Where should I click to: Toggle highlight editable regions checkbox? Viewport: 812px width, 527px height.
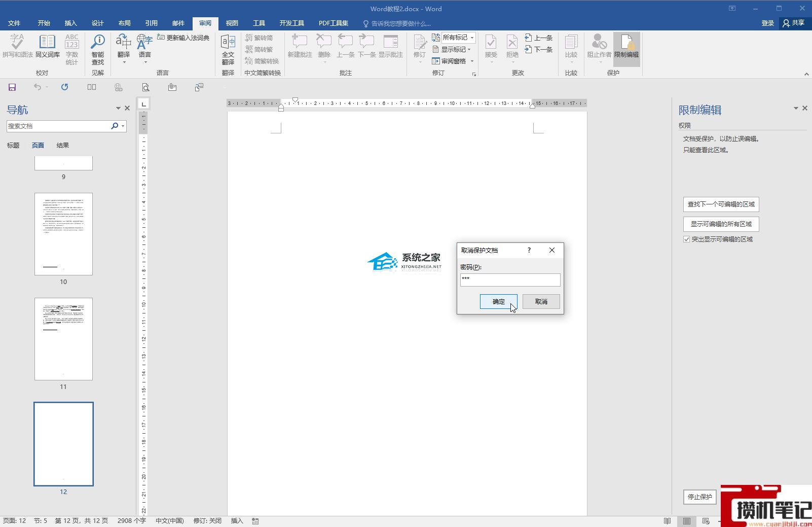[x=686, y=239]
